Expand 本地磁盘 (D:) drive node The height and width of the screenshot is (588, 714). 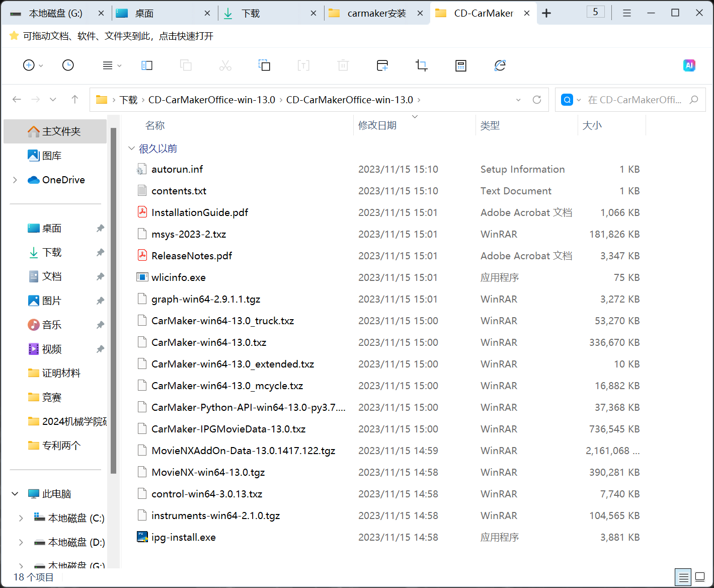21,542
